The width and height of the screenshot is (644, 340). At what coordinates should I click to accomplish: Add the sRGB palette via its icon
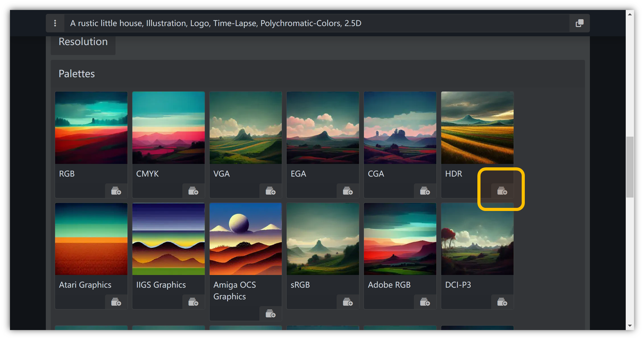coord(348,302)
